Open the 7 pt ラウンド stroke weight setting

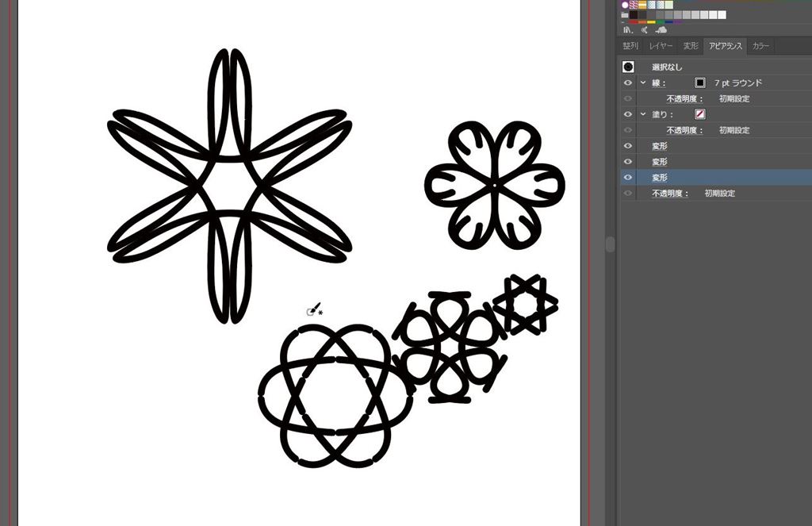(737, 83)
